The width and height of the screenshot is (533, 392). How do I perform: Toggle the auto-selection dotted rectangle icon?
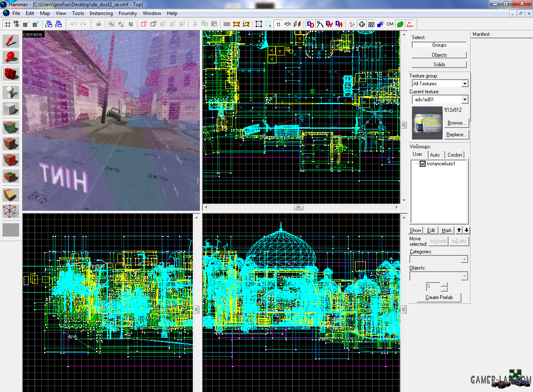[x=269, y=24]
